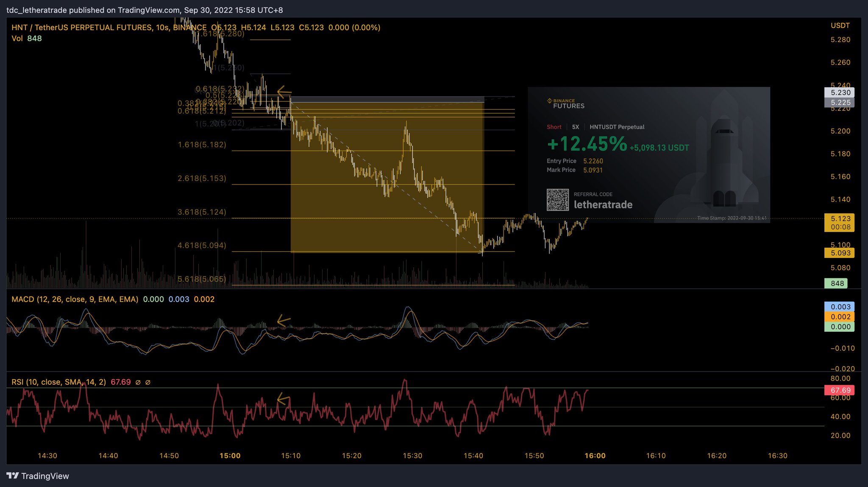The image size is (868, 487).
Task: Click the card Time Stamp 2022-09-30 text
Action: tap(732, 218)
